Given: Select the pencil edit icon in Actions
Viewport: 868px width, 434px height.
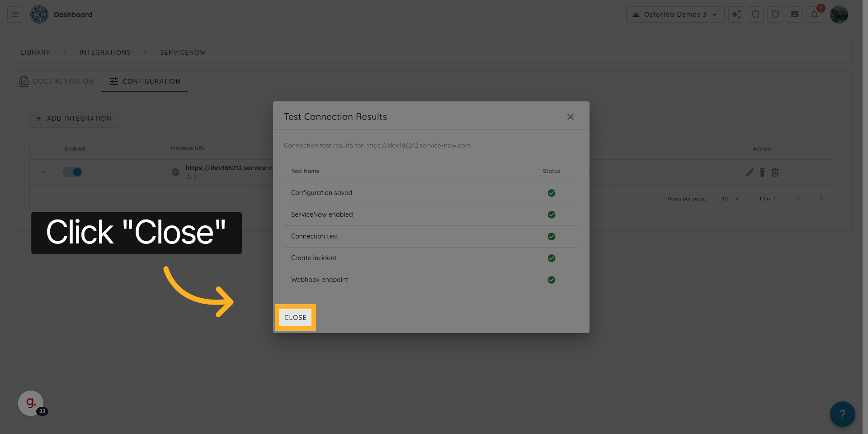Looking at the screenshot, I should click(x=749, y=172).
